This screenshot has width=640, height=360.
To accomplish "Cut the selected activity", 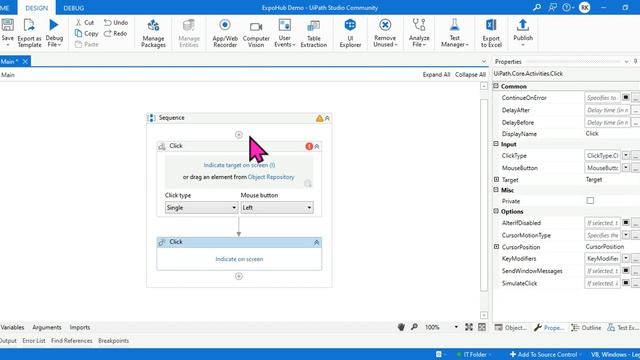I will click(85, 22).
